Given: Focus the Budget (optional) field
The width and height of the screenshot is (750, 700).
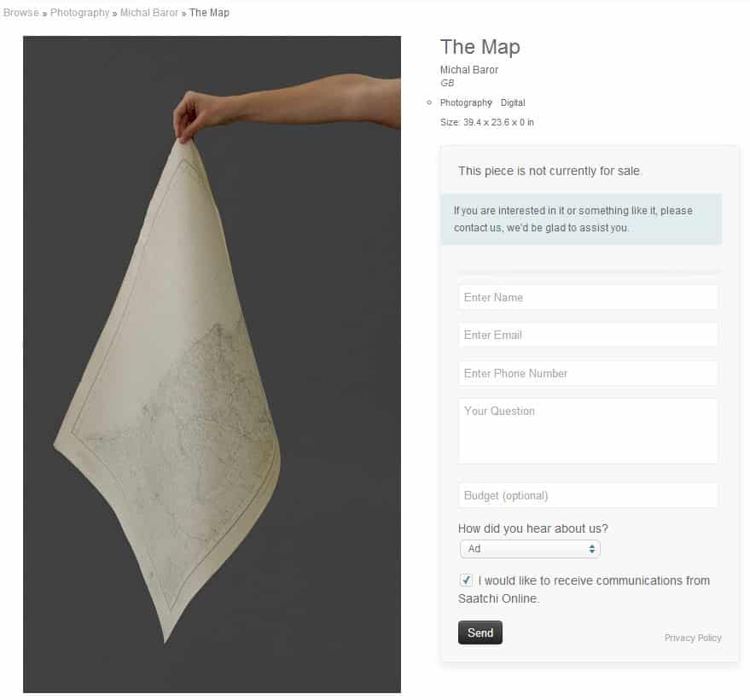Looking at the screenshot, I should (588, 495).
